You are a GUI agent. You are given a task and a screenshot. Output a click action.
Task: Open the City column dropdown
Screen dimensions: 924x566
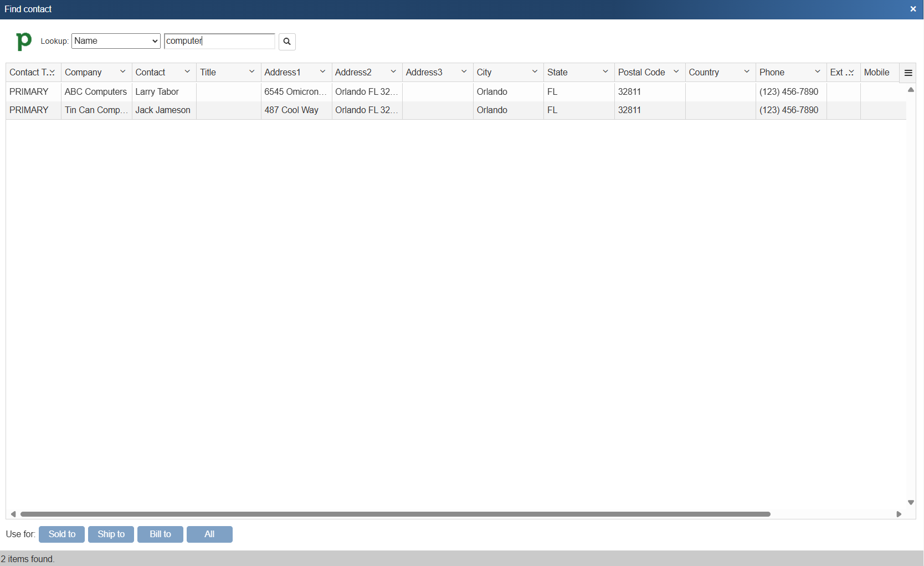click(x=534, y=72)
